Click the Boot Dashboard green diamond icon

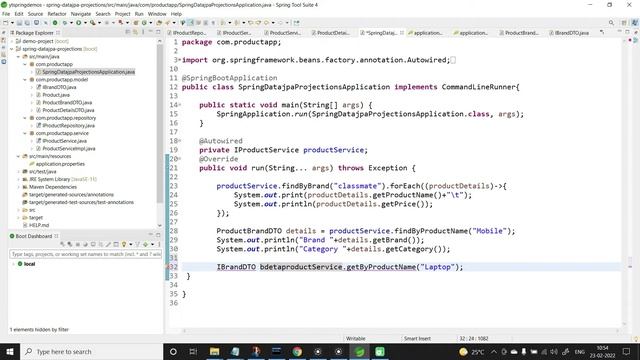[145, 244]
